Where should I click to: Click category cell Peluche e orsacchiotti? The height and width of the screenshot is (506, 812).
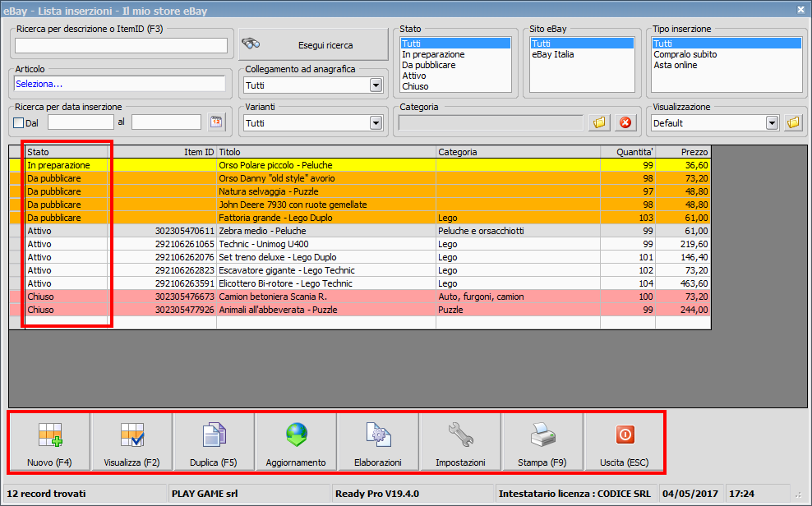pyautogui.click(x=518, y=231)
